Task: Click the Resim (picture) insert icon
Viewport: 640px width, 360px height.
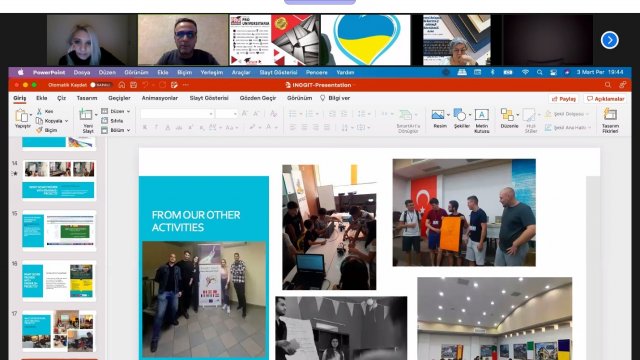Action: click(438, 115)
